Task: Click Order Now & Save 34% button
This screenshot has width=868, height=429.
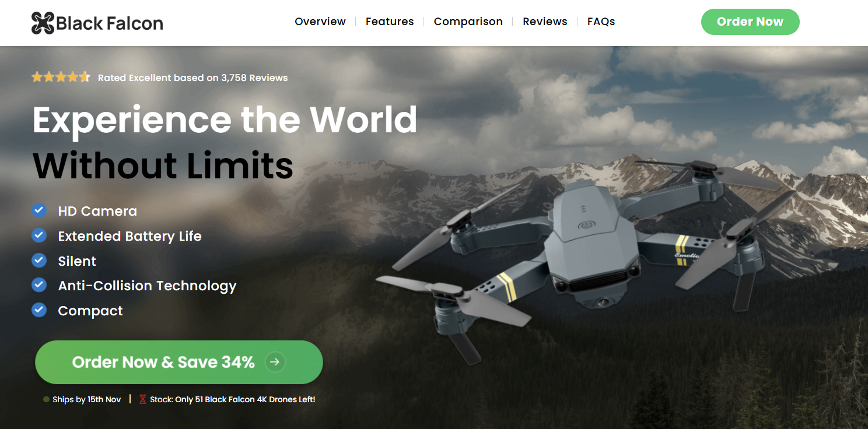Action: click(x=179, y=362)
